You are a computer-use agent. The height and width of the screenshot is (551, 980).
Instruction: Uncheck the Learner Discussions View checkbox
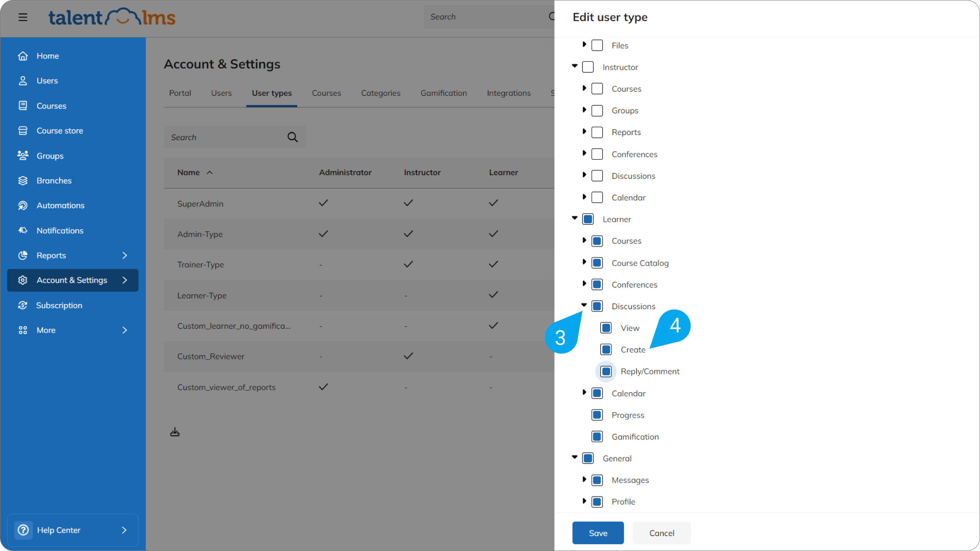606,328
